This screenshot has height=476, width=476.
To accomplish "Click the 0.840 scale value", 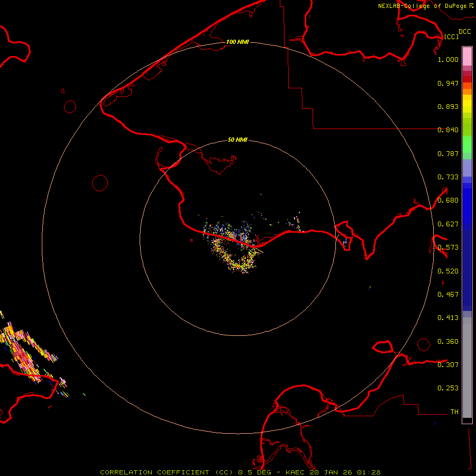I will coord(447,130).
